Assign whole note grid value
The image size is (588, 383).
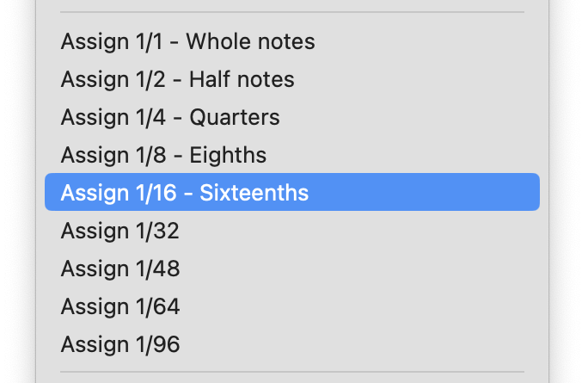tap(187, 41)
